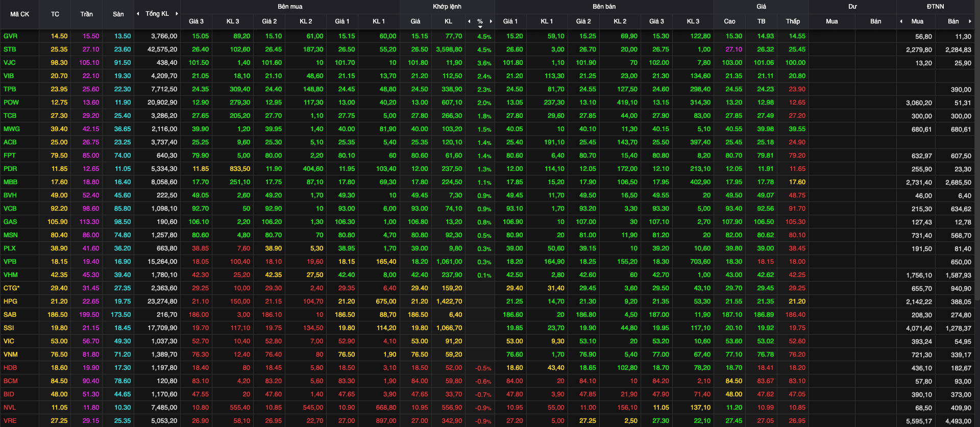Open the SSI stock symbol

point(9,328)
